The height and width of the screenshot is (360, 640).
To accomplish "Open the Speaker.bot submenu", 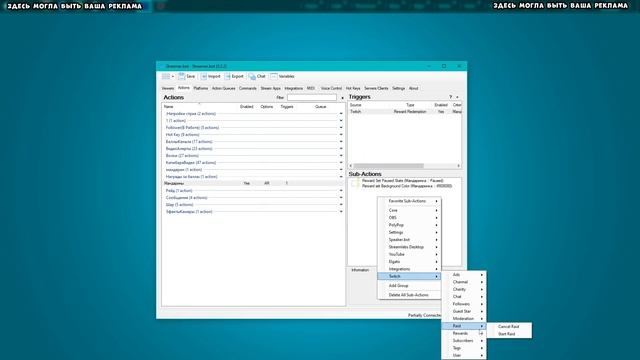I will tap(409, 240).
